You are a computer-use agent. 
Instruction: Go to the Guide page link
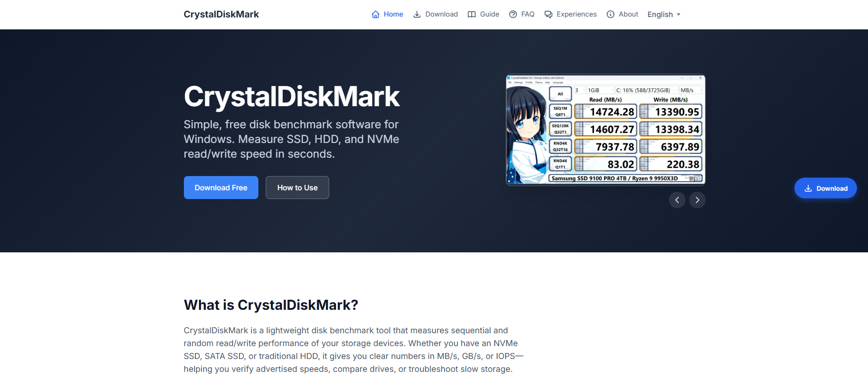[x=483, y=14]
